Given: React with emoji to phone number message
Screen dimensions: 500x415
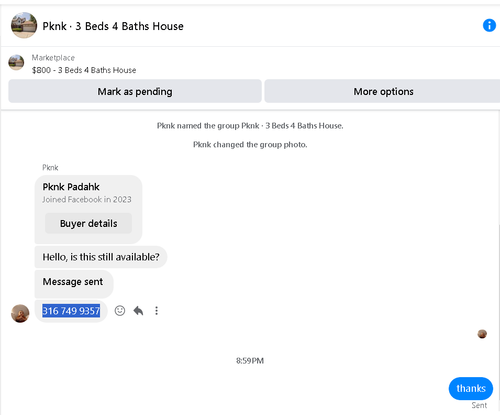Looking at the screenshot, I should coord(120,311).
